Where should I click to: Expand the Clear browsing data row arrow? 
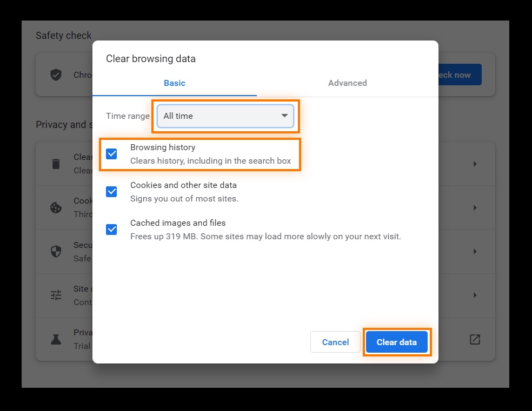[x=475, y=164]
